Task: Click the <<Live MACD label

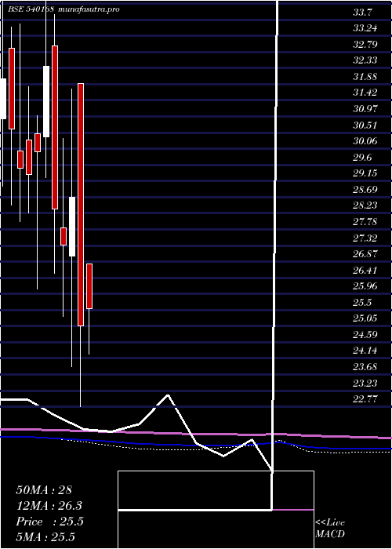Action: [x=330, y=529]
